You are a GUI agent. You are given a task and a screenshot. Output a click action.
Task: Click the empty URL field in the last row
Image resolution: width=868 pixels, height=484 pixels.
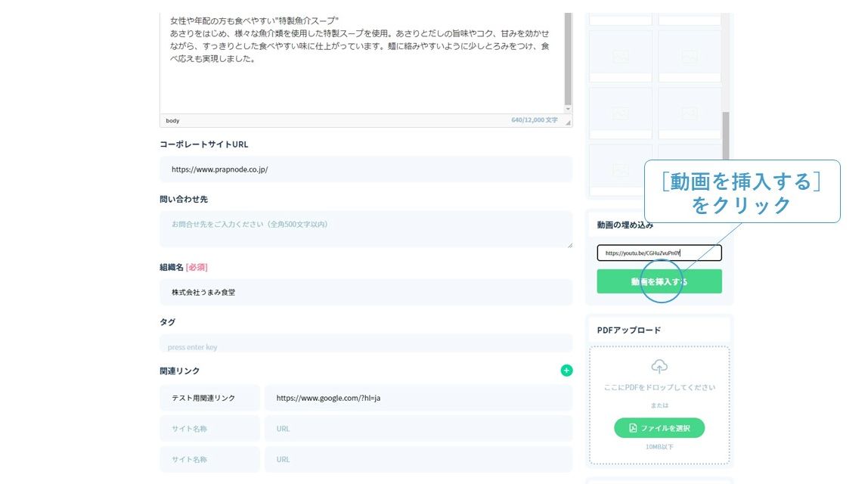click(418, 459)
